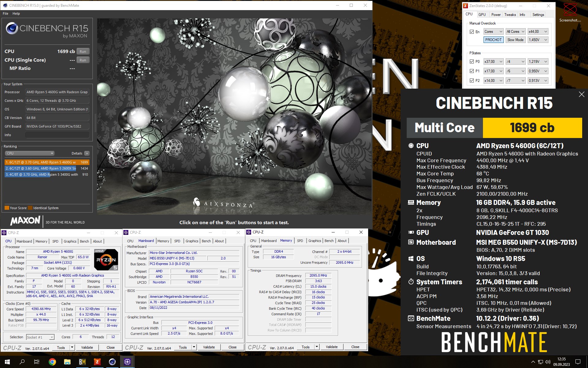Open SPD tab in first CPU-Z

pos(55,241)
